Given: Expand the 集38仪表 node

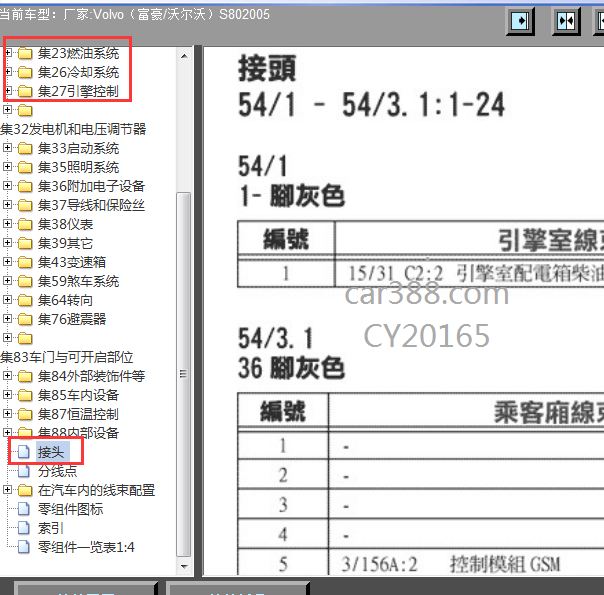Looking at the screenshot, I should pos(7,223).
